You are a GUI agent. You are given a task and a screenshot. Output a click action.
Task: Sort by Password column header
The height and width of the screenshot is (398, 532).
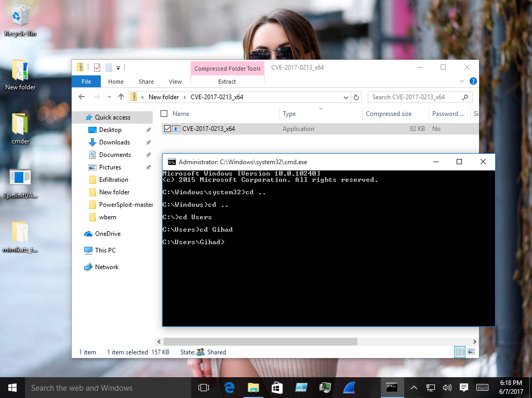(448, 114)
